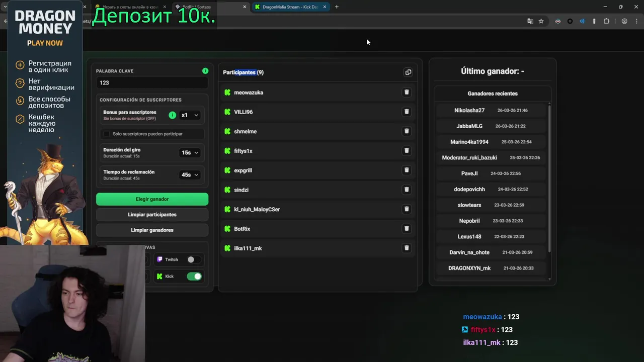Enable Solo suscriptores pueden participar checkbox
The image size is (644, 362).
tap(106, 134)
